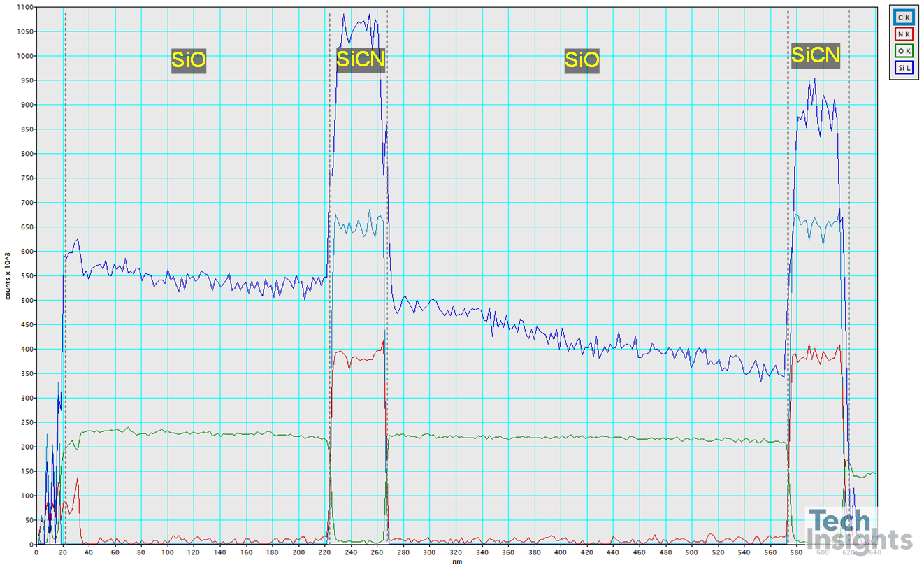Screen dimensions: 924x567
Task: Click the 100 tick on the x-axis
Action: 168,552
